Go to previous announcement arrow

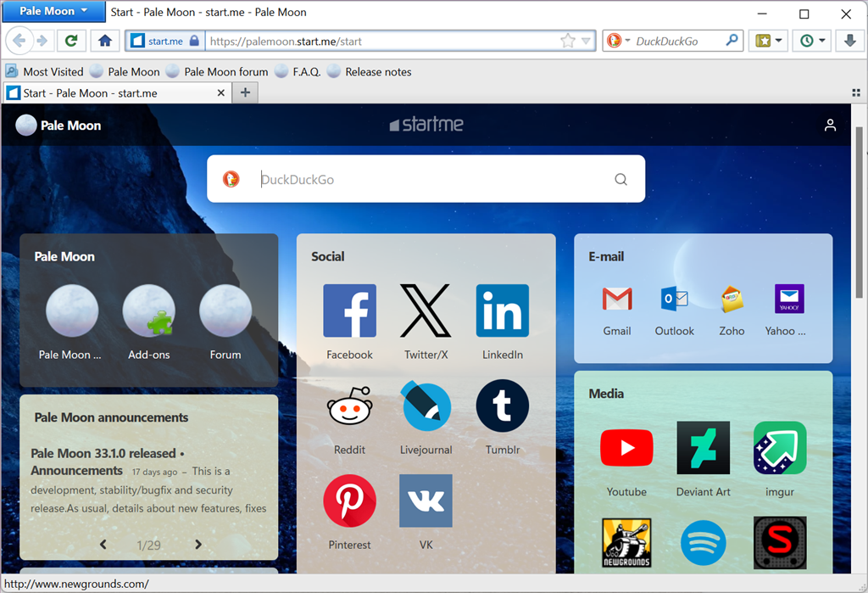coord(103,545)
